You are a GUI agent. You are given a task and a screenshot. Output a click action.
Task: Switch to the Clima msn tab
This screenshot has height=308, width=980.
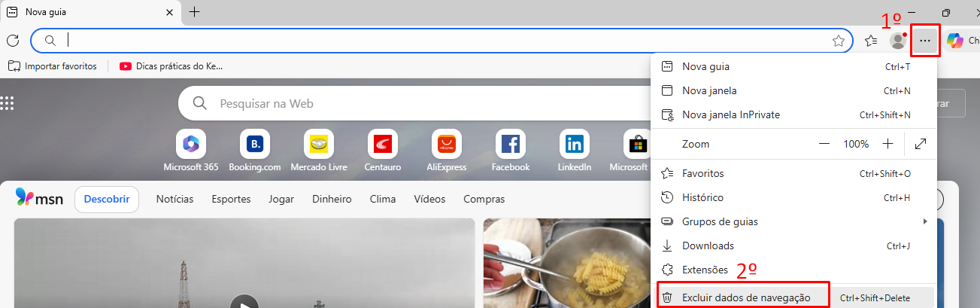point(383,200)
